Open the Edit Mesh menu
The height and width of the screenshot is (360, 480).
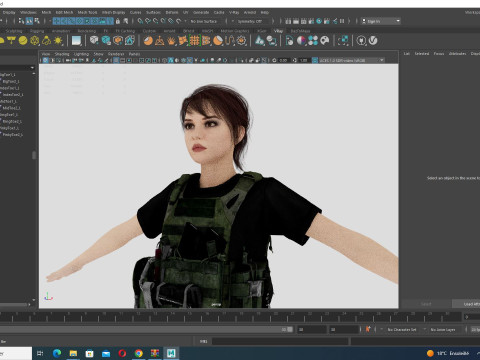click(64, 12)
